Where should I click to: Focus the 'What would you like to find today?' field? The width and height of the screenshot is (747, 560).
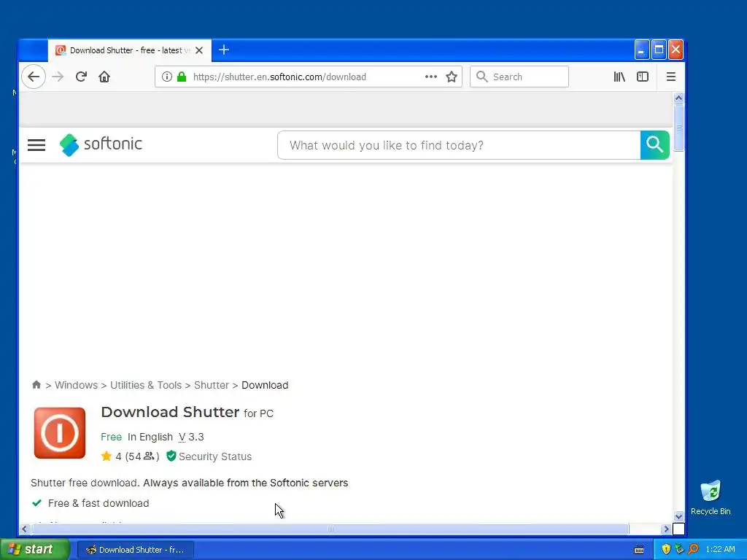click(x=459, y=145)
